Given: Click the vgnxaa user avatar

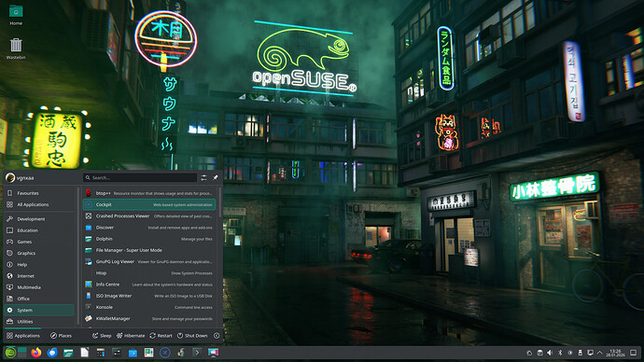Looking at the screenshot, I should tap(10, 177).
